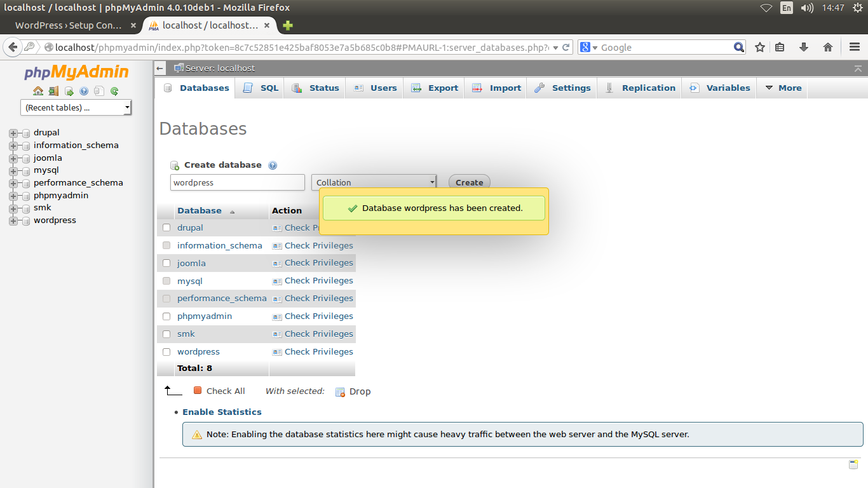
Task: Open the Import tab
Action: (x=496, y=88)
